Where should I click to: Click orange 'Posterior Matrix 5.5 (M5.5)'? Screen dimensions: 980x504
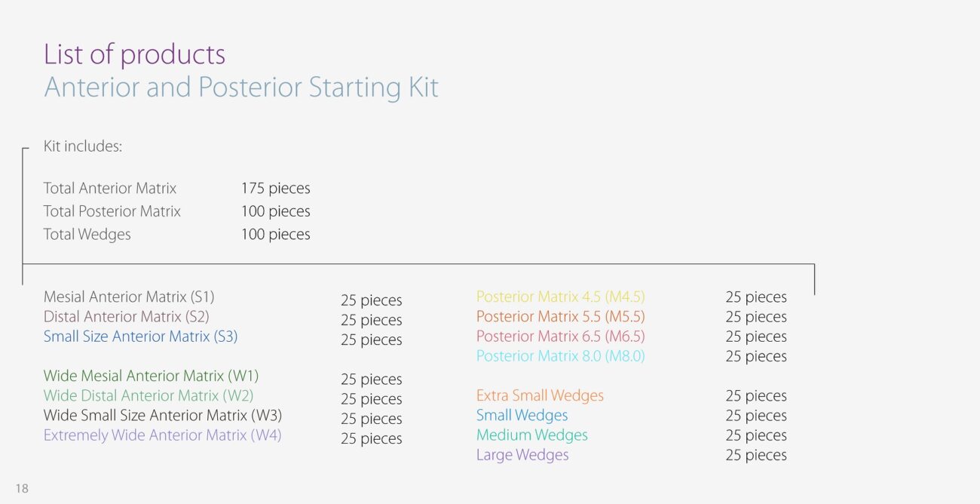point(560,317)
